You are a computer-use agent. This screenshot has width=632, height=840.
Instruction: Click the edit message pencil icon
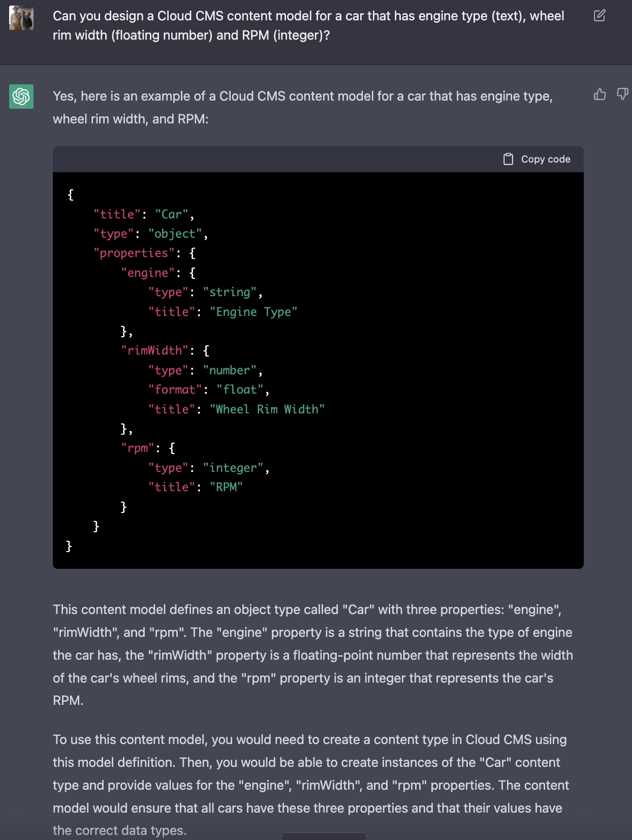pyautogui.click(x=599, y=16)
